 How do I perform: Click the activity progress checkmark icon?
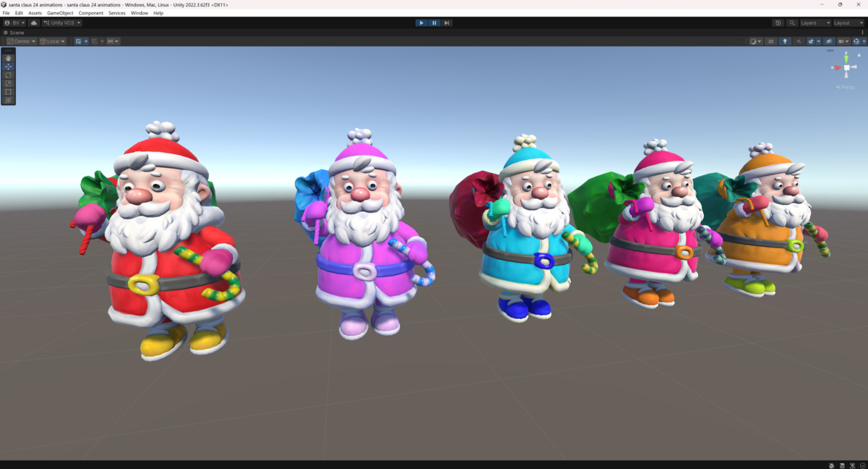click(863, 465)
